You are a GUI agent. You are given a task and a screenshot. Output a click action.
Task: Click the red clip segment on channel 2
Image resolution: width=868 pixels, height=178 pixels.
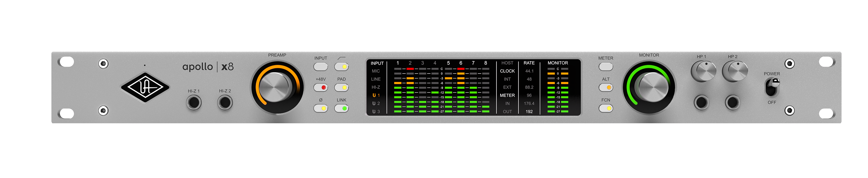click(x=410, y=69)
